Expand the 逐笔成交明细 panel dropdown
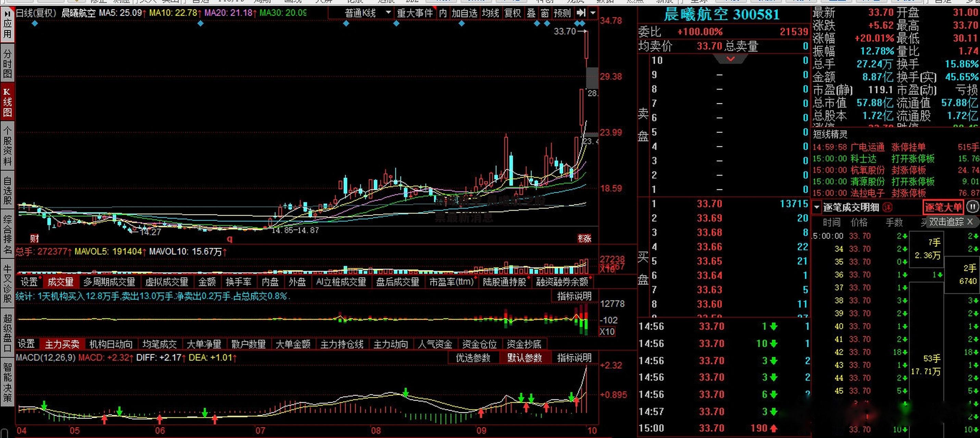The height and width of the screenshot is (438, 980). pos(816,207)
